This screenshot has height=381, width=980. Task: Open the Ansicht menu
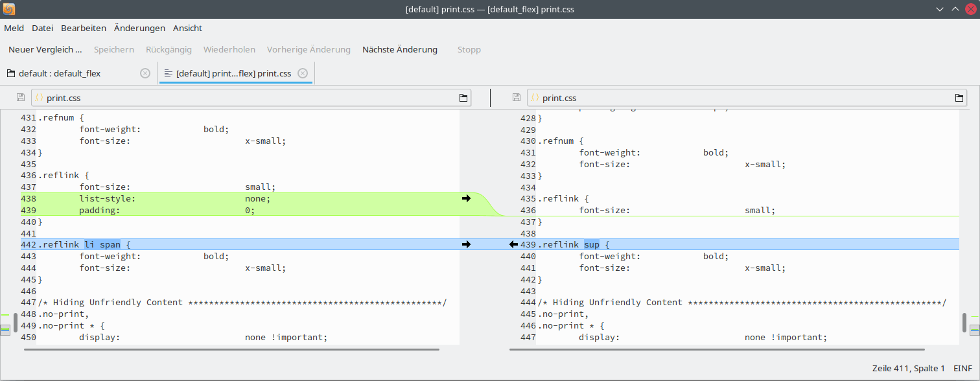[187, 28]
